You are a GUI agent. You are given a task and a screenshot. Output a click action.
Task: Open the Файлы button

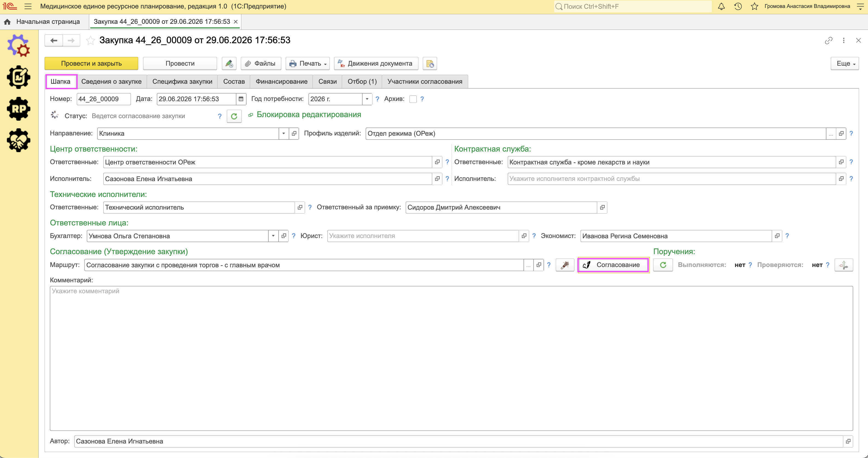[261, 63]
